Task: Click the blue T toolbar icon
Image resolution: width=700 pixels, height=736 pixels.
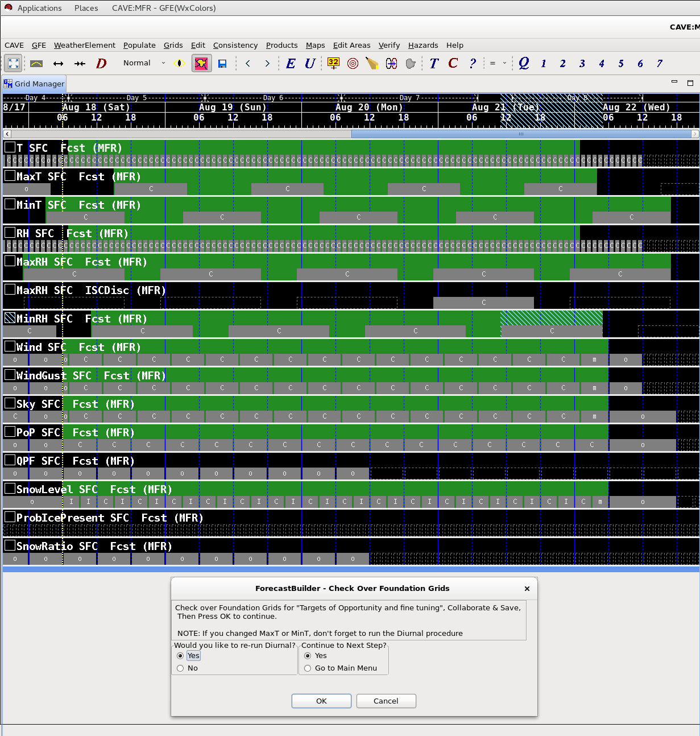Action: (434, 63)
